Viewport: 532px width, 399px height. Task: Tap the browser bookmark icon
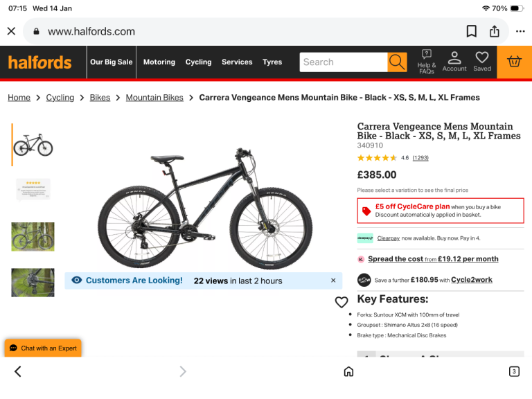(x=471, y=31)
